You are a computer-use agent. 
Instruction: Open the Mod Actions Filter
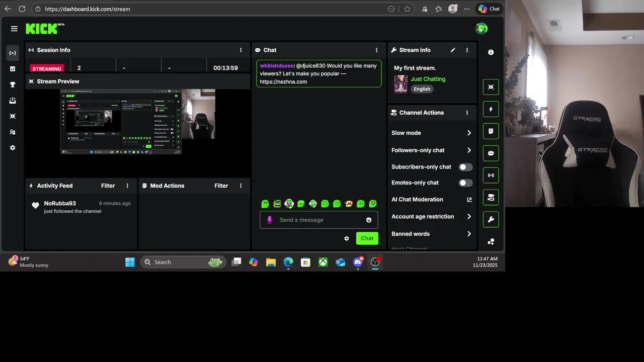[x=221, y=186]
